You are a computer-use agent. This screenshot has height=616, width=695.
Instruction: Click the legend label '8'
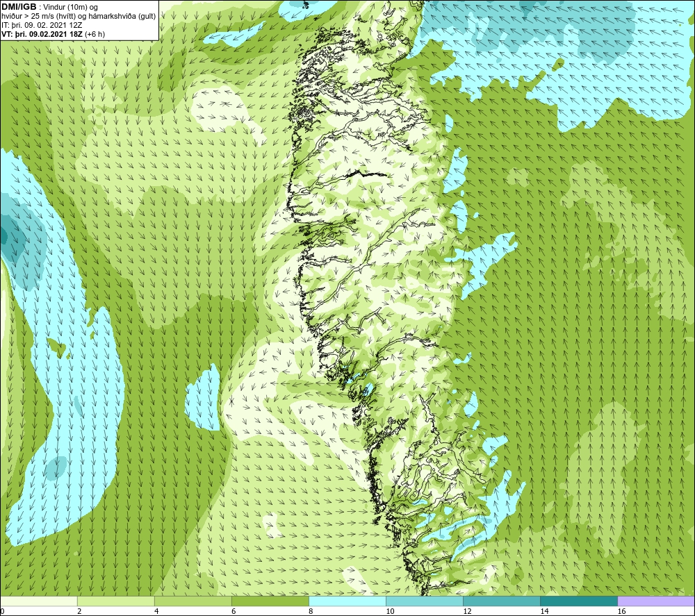[311, 612]
